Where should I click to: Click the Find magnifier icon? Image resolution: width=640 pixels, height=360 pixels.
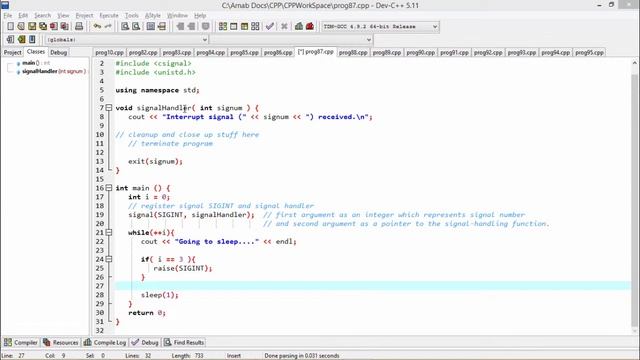click(125, 27)
